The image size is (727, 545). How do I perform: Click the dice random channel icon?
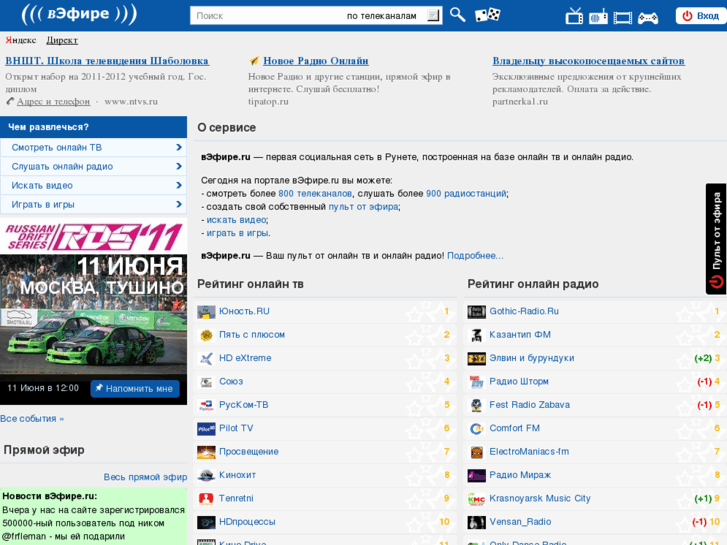487,15
